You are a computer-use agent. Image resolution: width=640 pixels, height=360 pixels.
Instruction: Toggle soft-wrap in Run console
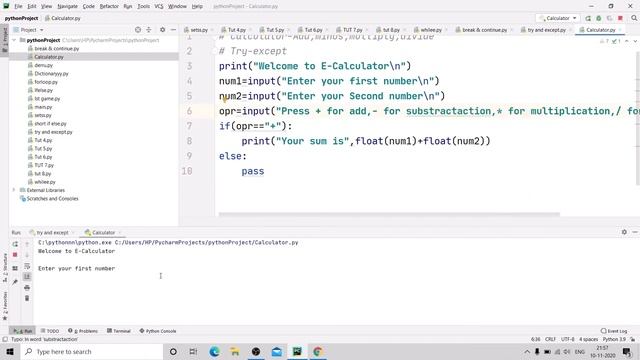click(x=27, y=266)
